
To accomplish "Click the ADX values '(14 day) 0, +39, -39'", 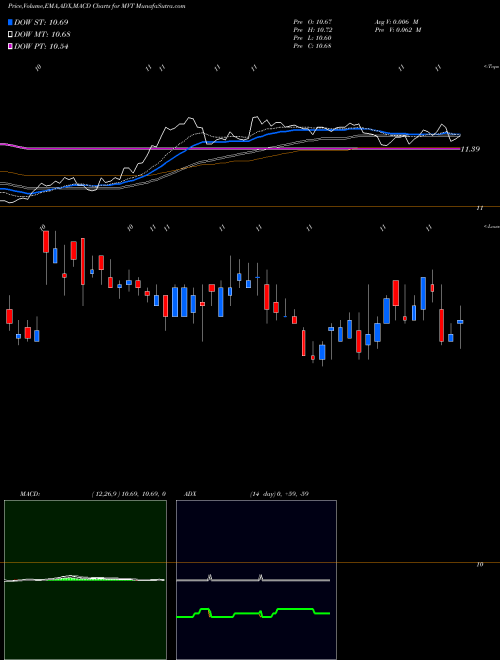I will (x=279, y=494).
